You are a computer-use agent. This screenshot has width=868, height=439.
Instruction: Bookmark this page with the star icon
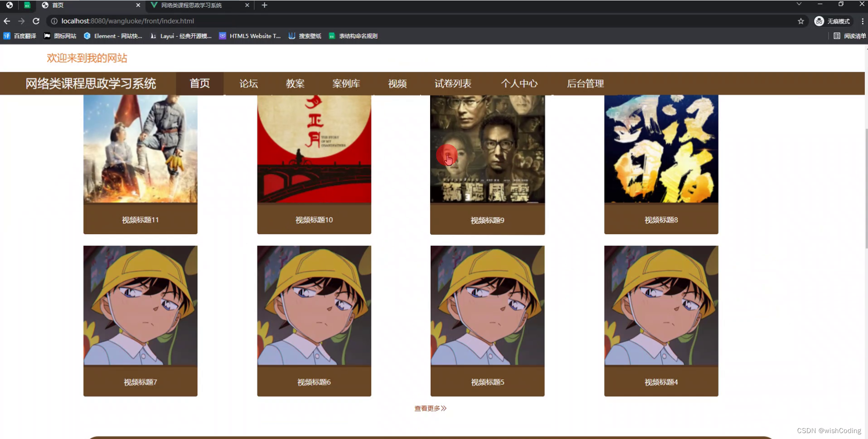pos(801,21)
